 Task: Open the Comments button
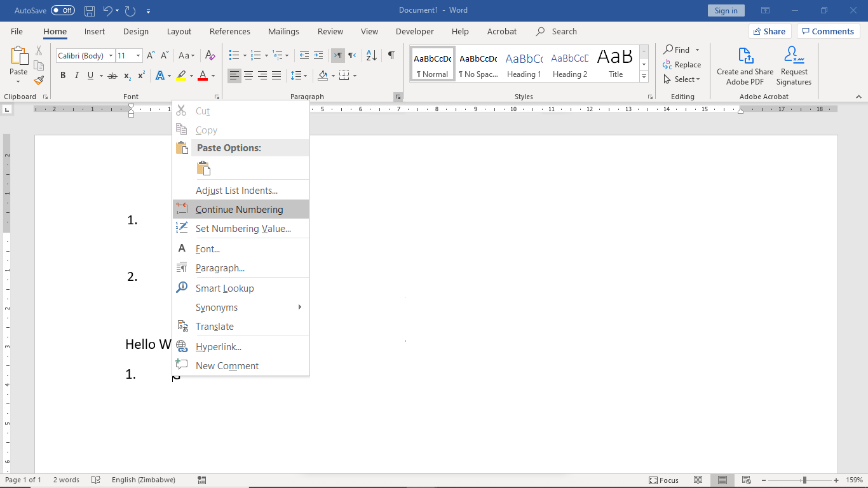coord(828,31)
